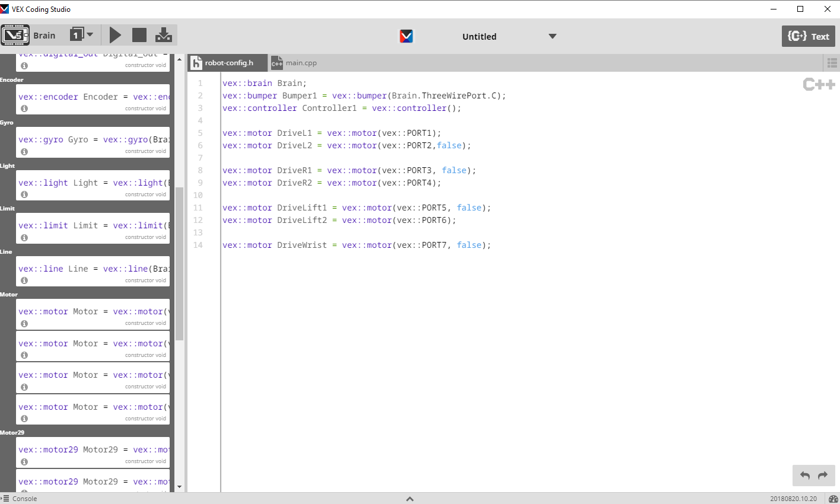This screenshot has height=504, width=840.
Task: Click the command list scrollbar thumb
Action: point(179,264)
